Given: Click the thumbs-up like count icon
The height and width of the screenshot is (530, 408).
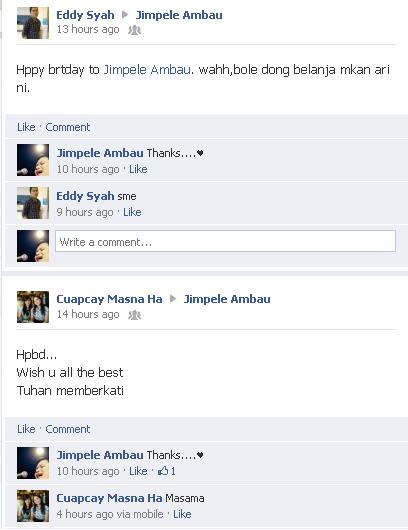Looking at the screenshot, I should click(x=163, y=471).
